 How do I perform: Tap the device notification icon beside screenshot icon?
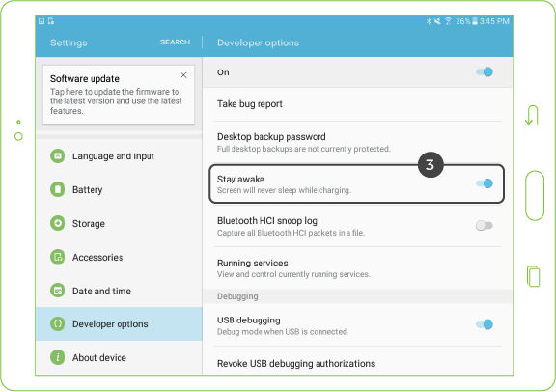[x=51, y=21]
